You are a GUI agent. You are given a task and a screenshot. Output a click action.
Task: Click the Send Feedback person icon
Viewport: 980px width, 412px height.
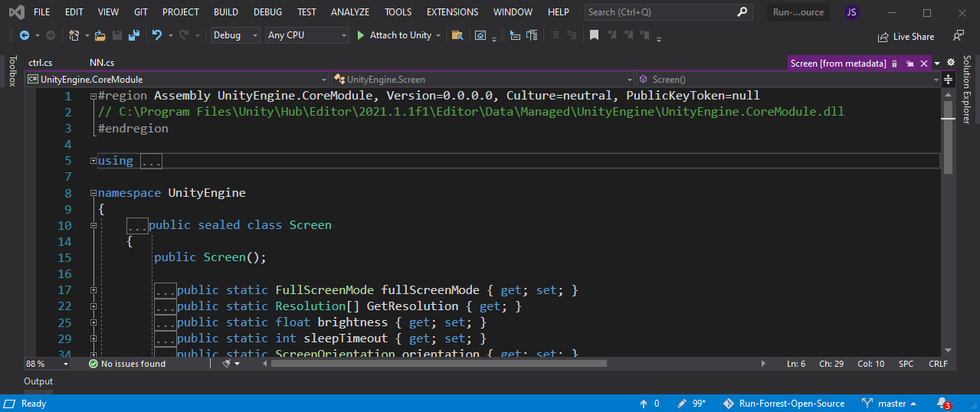click(958, 36)
